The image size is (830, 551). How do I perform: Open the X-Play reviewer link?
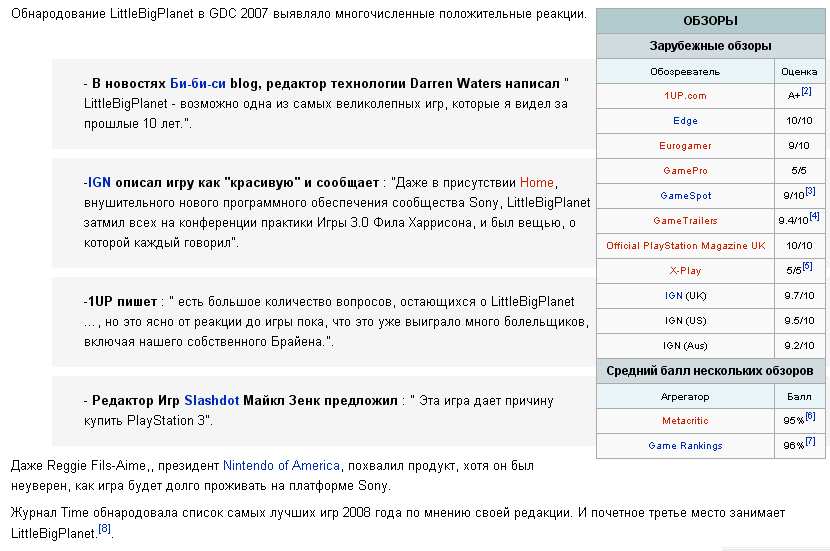[685, 270]
